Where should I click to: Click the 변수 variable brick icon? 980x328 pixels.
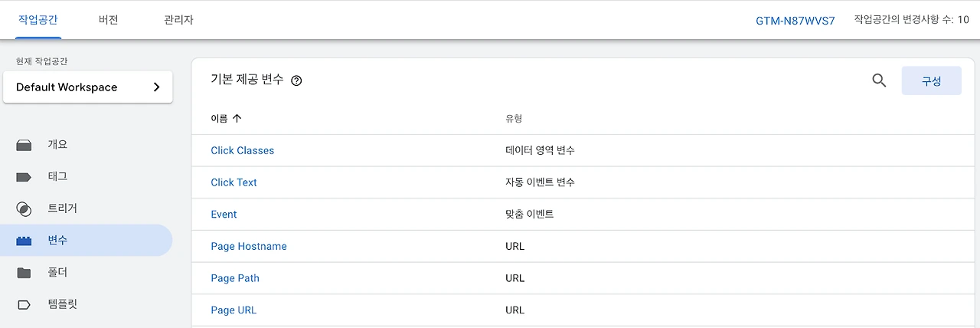pyautogui.click(x=24, y=241)
